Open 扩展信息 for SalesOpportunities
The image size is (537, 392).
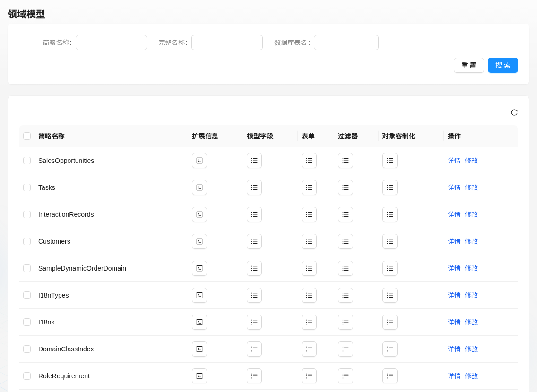199,161
